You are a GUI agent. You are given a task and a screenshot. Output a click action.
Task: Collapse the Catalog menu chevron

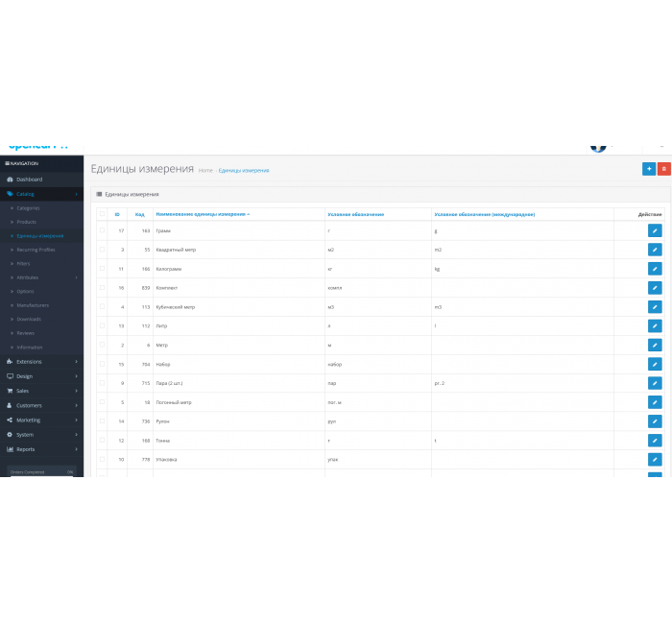coord(76,194)
